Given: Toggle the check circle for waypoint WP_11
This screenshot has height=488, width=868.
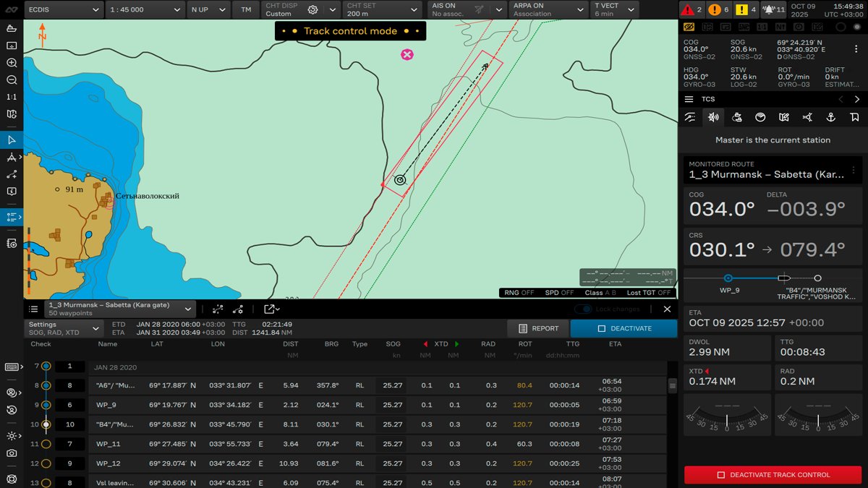Looking at the screenshot, I should point(46,444).
